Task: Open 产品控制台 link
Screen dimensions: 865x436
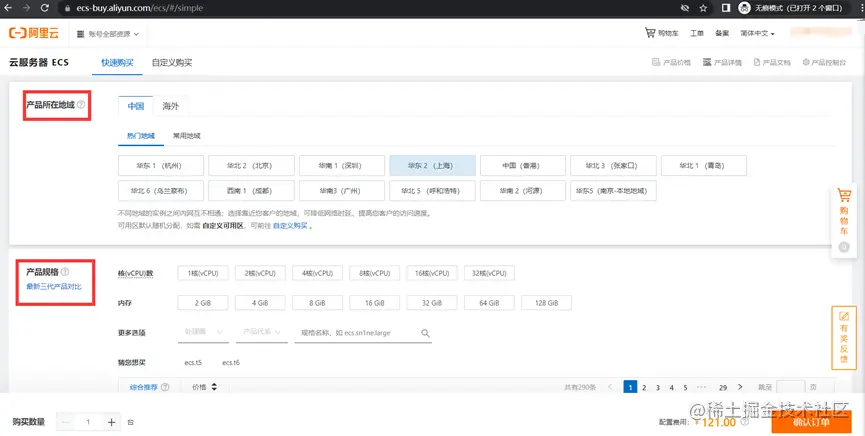Action: 824,62
